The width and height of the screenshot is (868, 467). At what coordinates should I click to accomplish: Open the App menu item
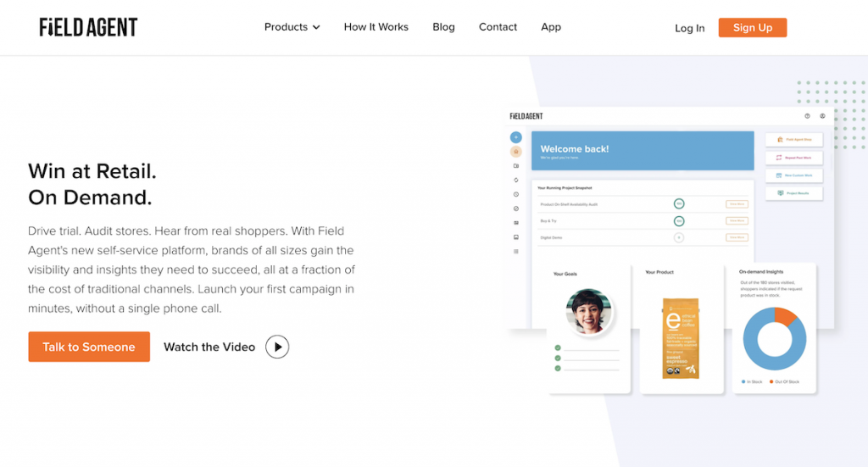tap(551, 27)
